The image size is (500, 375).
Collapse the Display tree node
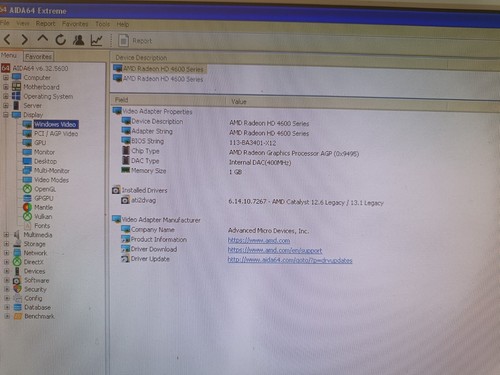tap(6, 115)
